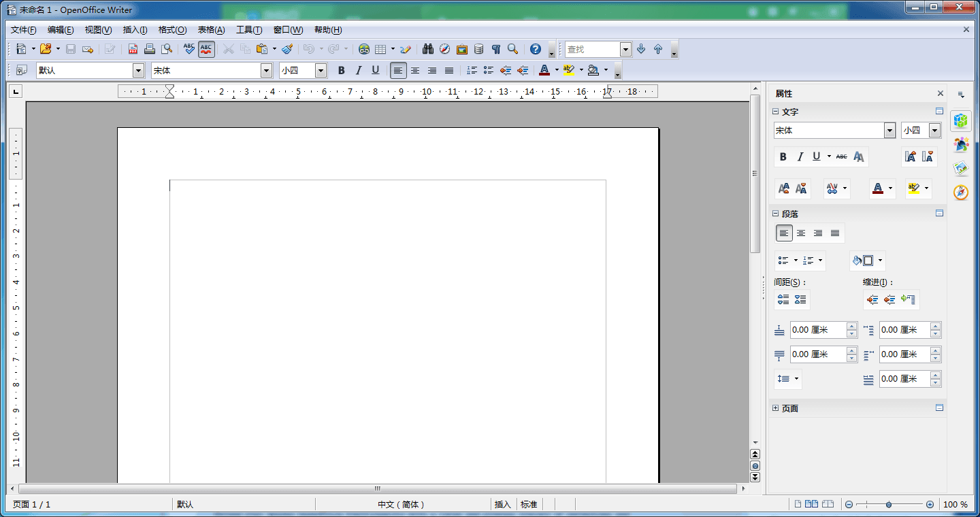The image size is (980, 517).
Task: Open the 插入(I) menu
Action: click(135, 30)
